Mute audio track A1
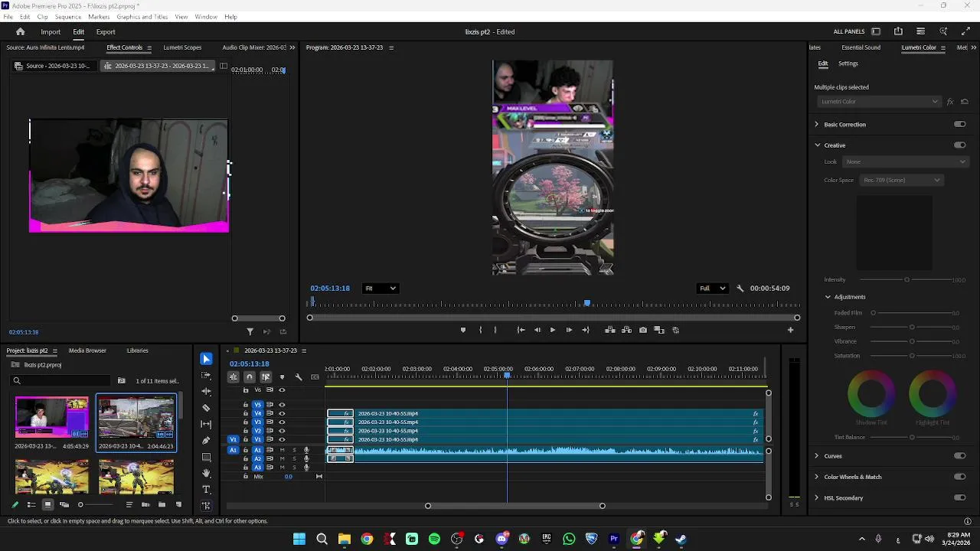 [282, 450]
